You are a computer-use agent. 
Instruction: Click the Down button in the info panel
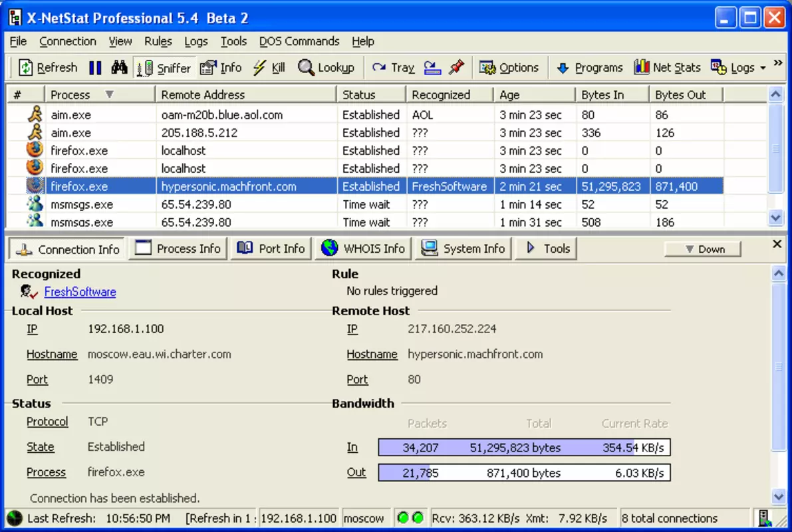(x=703, y=249)
